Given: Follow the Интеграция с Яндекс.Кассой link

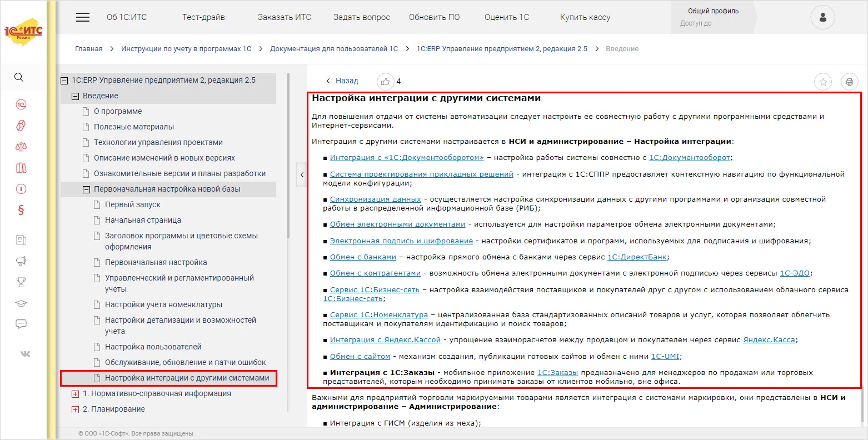Looking at the screenshot, I should (x=385, y=340).
